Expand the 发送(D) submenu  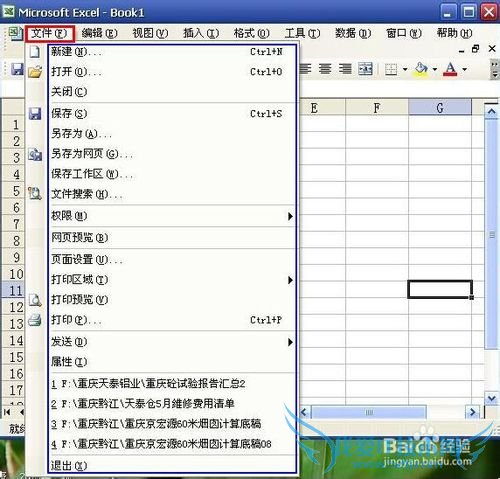click(x=290, y=342)
